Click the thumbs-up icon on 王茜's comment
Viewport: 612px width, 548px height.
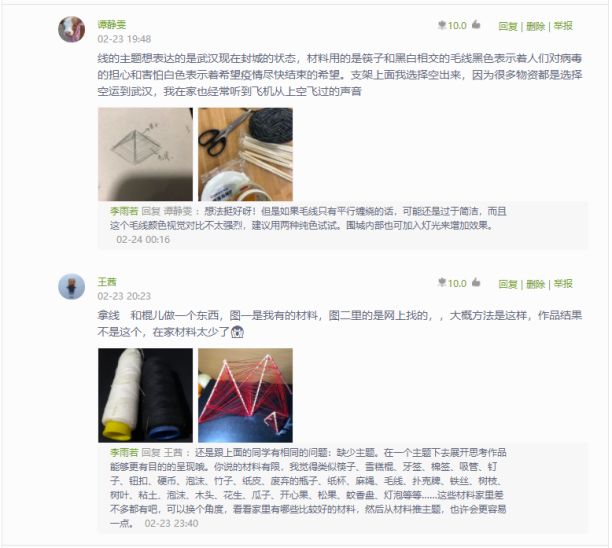(x=476, y=282)
